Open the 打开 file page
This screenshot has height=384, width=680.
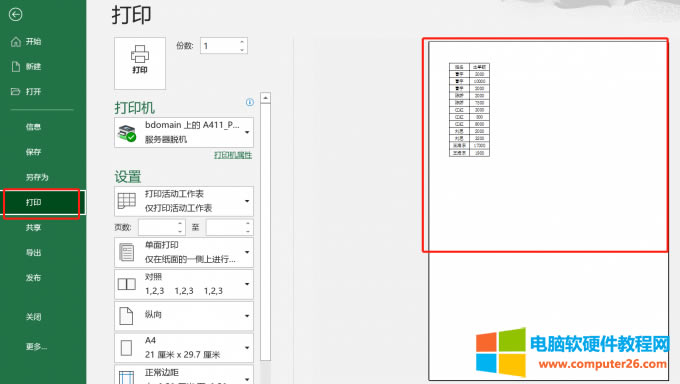tap(33, 92)
